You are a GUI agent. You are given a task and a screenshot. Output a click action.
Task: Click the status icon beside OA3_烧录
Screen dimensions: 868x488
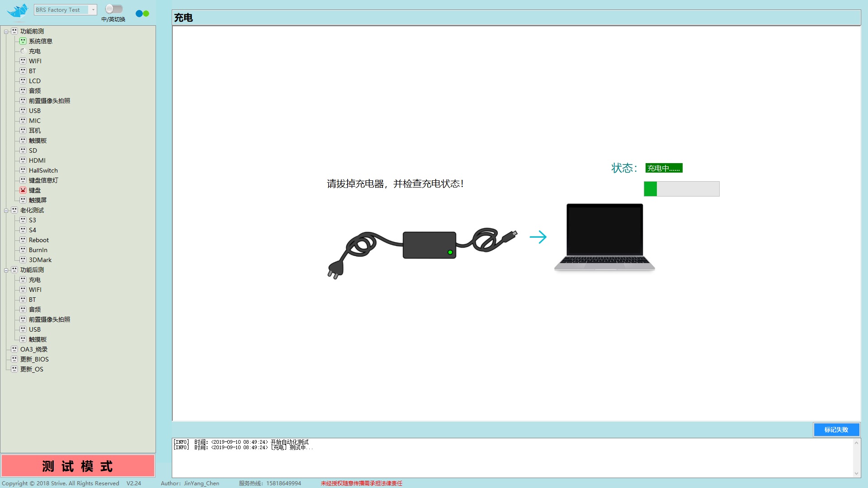click(14, 349)
